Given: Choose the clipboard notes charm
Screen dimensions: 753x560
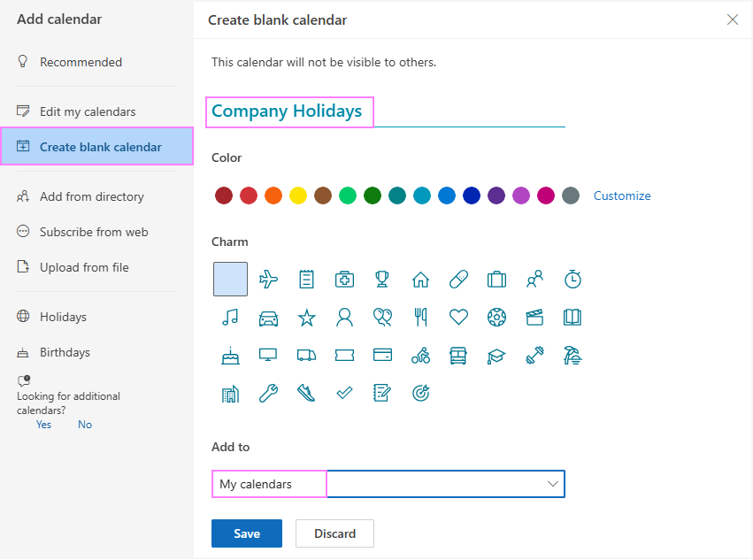Looking at the screenshot, I should (306, 279).
